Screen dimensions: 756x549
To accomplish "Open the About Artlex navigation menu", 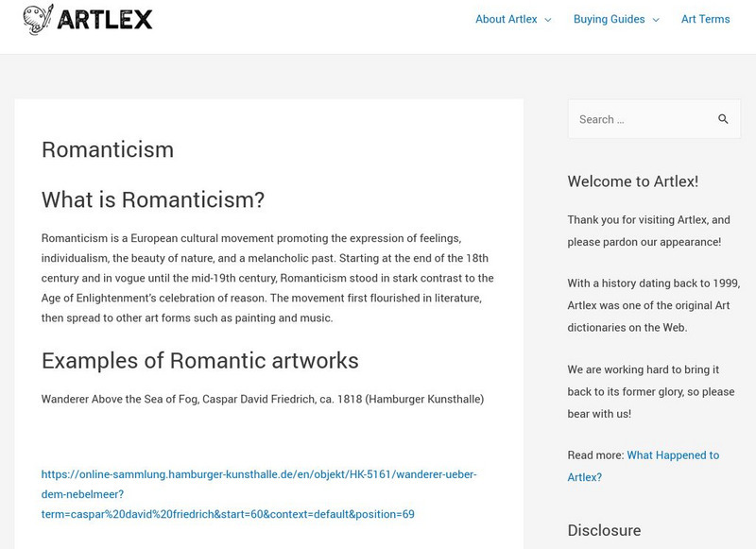I will (508, 19).
